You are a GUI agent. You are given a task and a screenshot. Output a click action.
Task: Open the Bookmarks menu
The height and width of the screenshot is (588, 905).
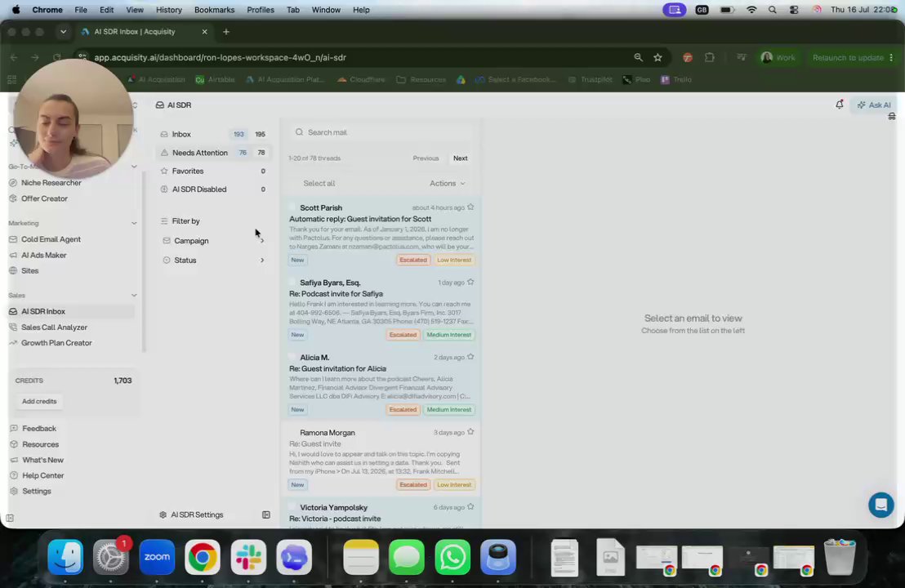point(214,10)
